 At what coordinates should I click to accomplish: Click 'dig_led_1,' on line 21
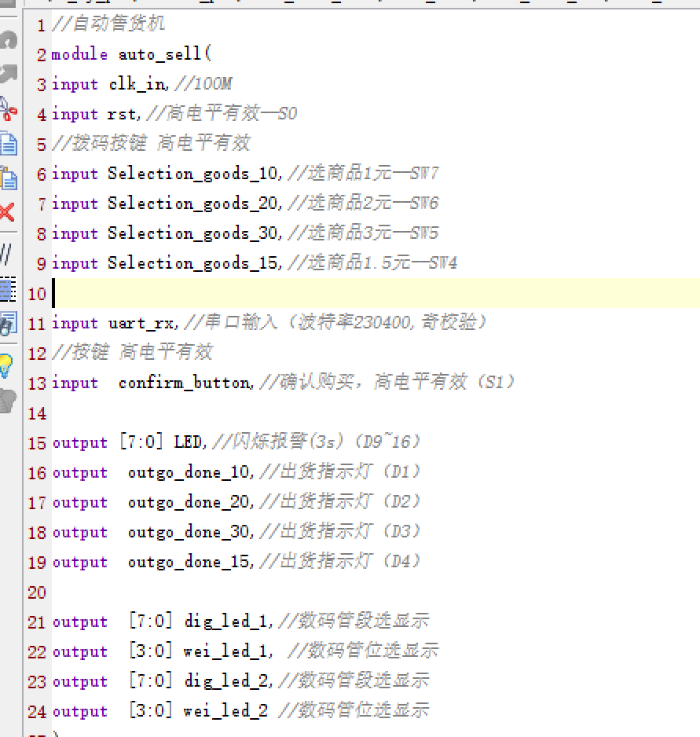229,621
